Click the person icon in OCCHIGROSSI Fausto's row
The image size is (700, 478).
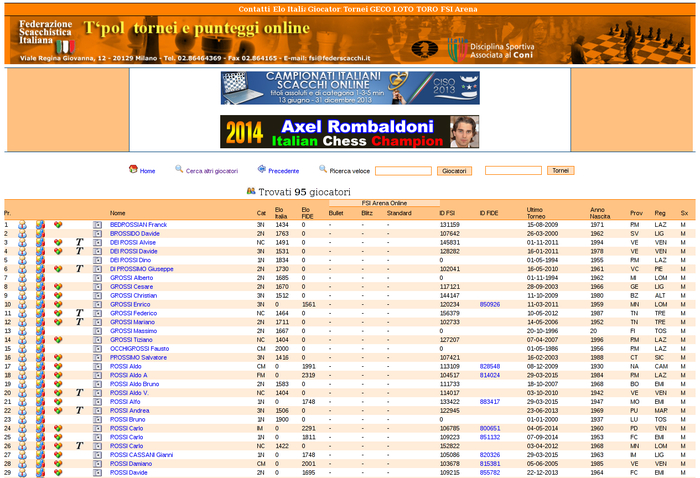point(22,349)
